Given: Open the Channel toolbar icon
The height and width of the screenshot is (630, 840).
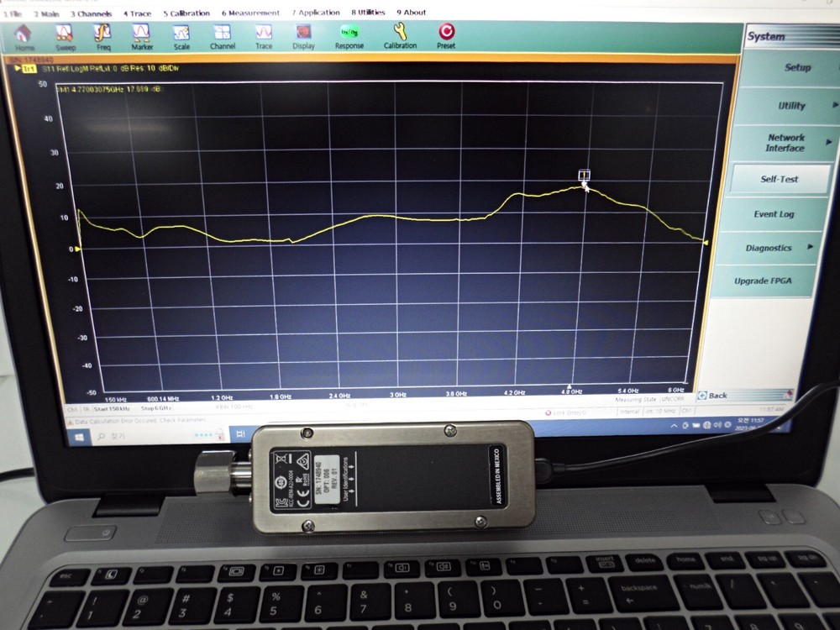Looking at the screenshot, I should (x=223, y=38).
